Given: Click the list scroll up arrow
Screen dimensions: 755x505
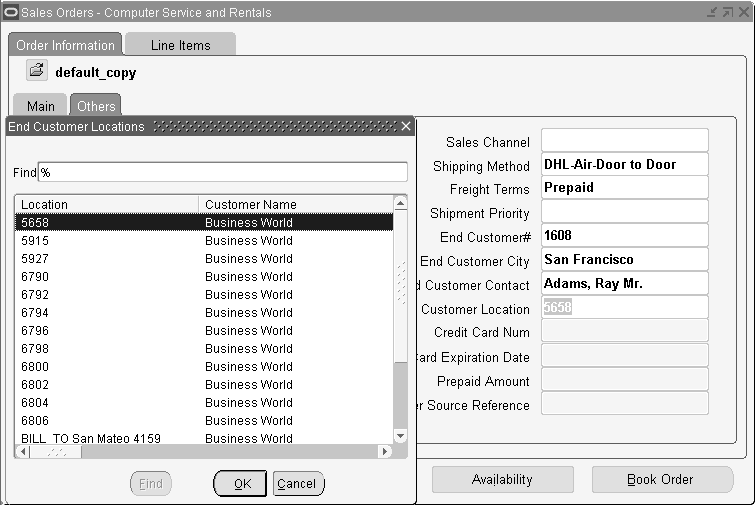Looking at the screenshot, I should pyautogui.click(x=400, y=204).
